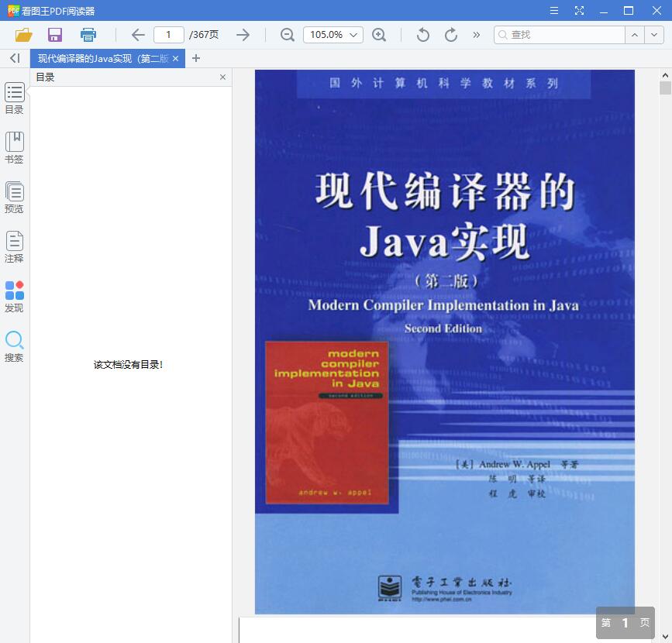Go to the previous page with left arrow
This screenshot has width=672, height=643.
tap(138, 35)
